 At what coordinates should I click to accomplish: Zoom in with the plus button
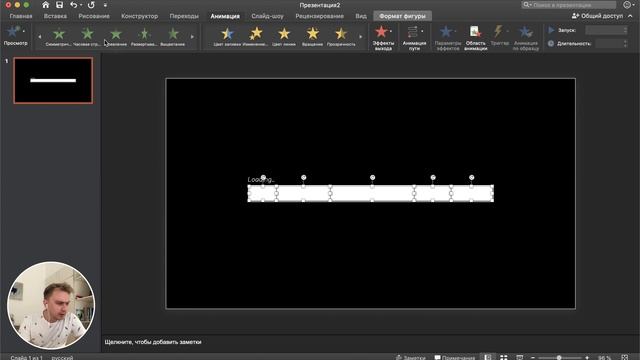click(x=587, y=358)
